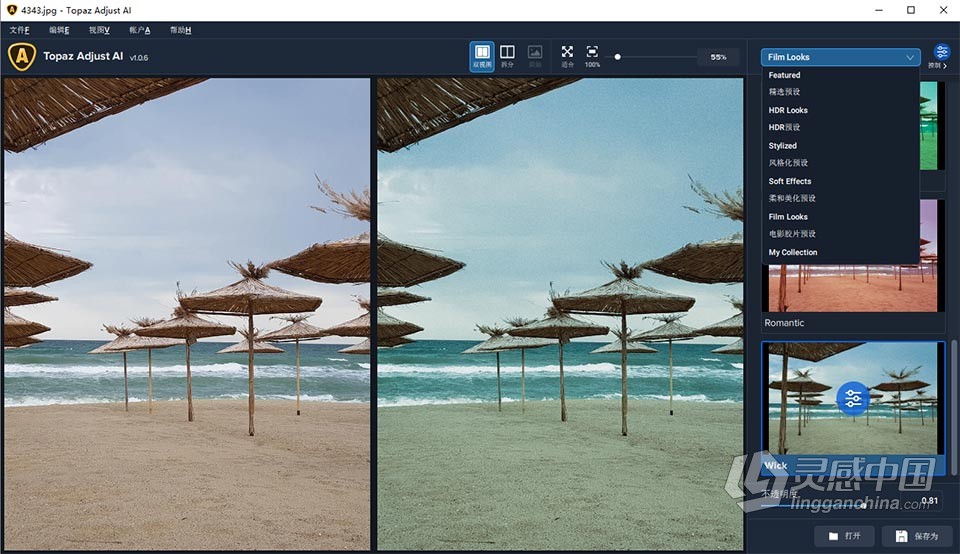
Task: Click the Topaz Adjust AI logo
Action: tap(21, 57)
